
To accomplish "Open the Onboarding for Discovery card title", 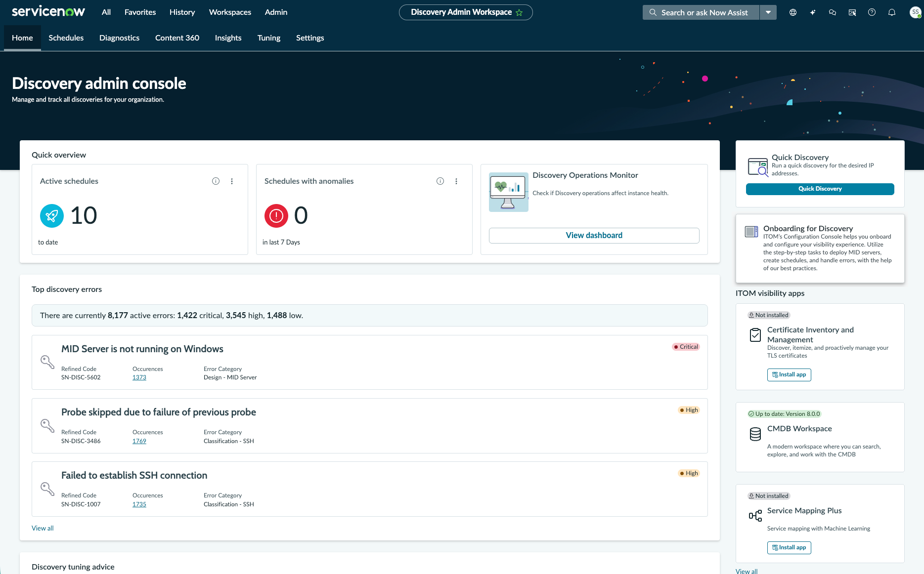I will pyautogui.click(x=808, y=228).
